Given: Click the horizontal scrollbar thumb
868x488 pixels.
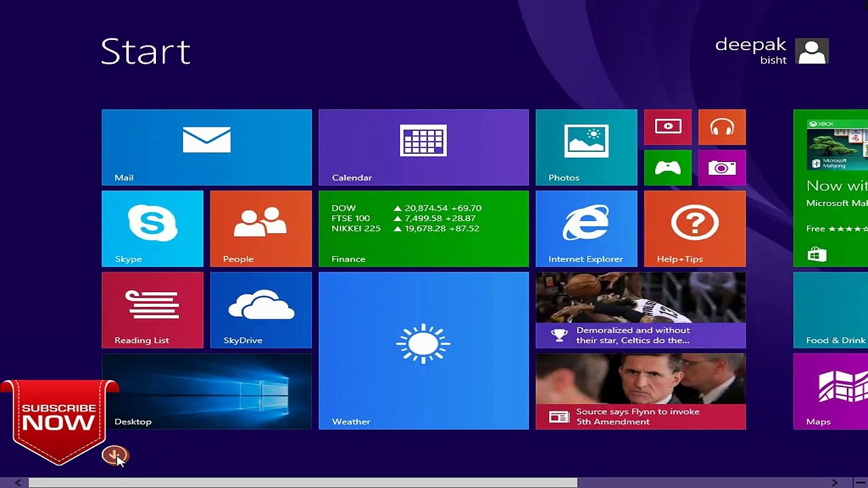Looking at the screenshot, I should pyautogui.click(x=302, y=483).
